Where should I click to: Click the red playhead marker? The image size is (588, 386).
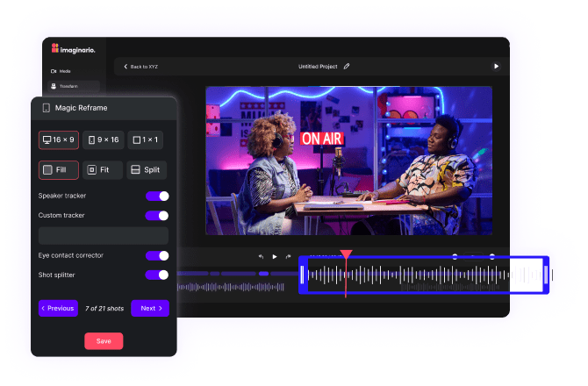[x=346, y=254]
